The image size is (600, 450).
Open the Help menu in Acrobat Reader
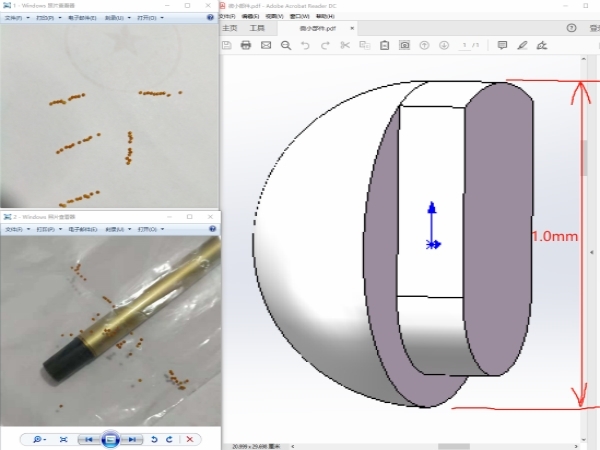pyautogui.click(x=325, y=16)
